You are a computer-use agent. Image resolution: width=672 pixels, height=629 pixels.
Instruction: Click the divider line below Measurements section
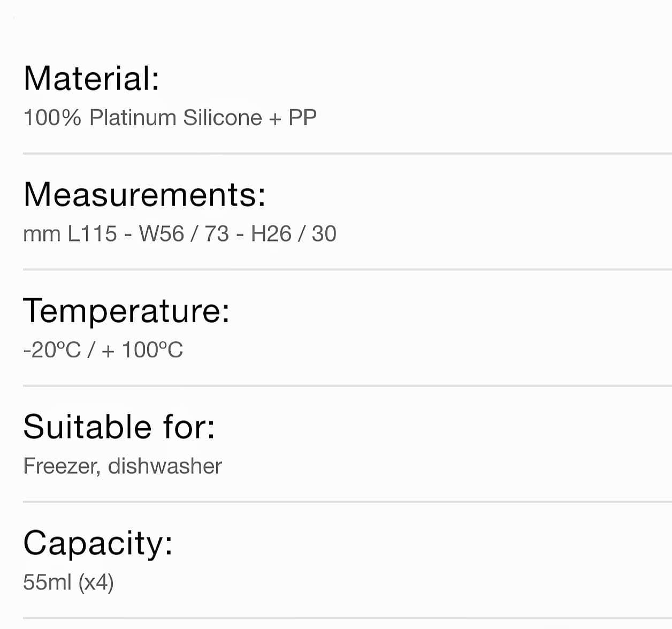tap(347, 269)
